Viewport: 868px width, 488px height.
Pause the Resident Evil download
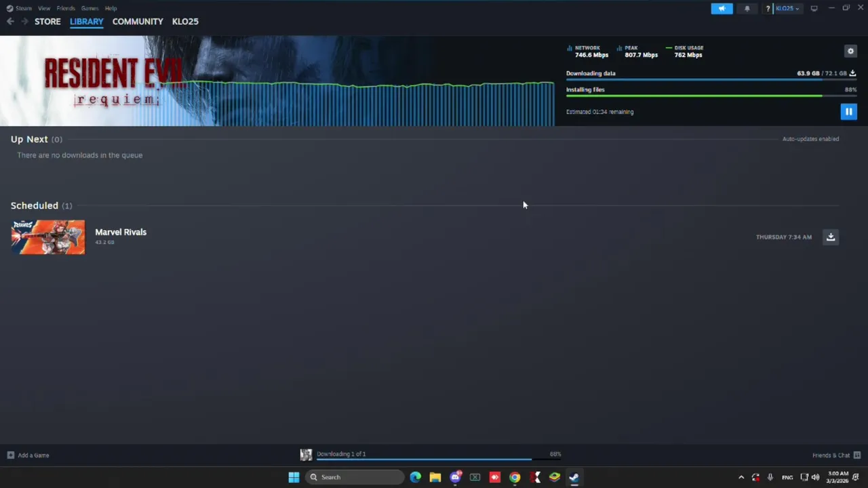click(x=848, y=112)
